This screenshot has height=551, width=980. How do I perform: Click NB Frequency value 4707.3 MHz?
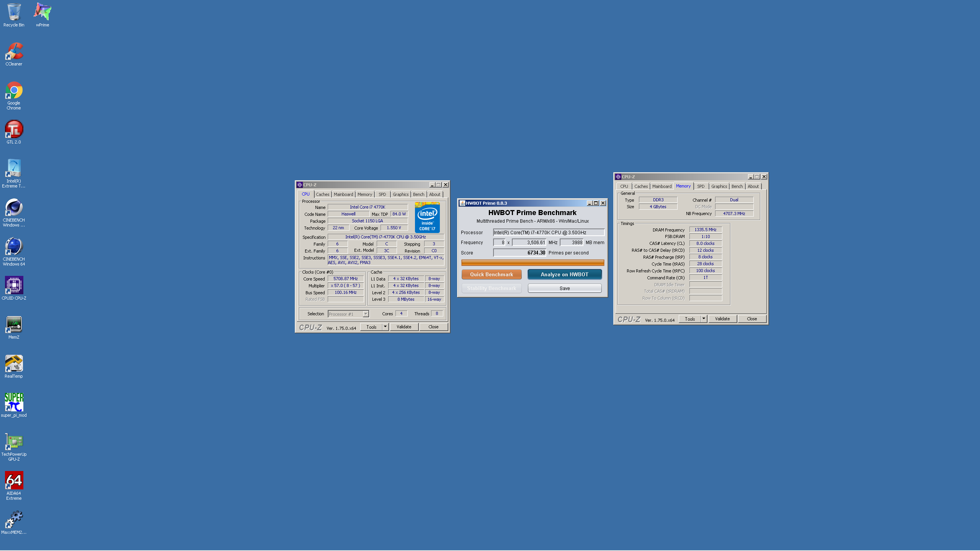click(734, 214)
